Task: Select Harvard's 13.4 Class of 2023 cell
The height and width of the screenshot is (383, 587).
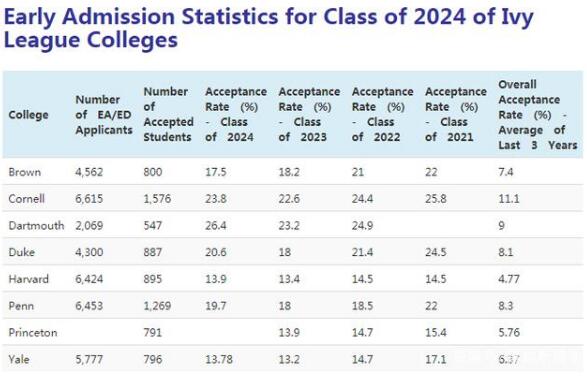Action: 289,279
